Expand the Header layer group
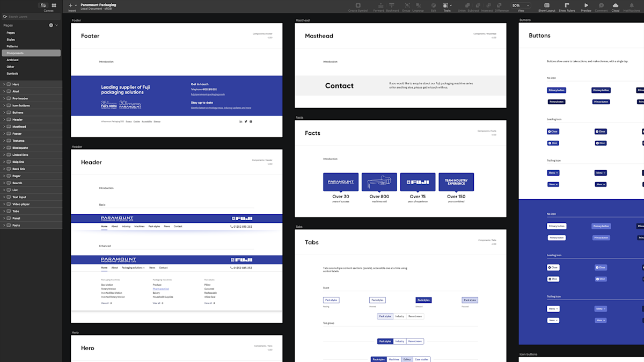This screenshot has width=644, height=362. (x=4, y=120)
